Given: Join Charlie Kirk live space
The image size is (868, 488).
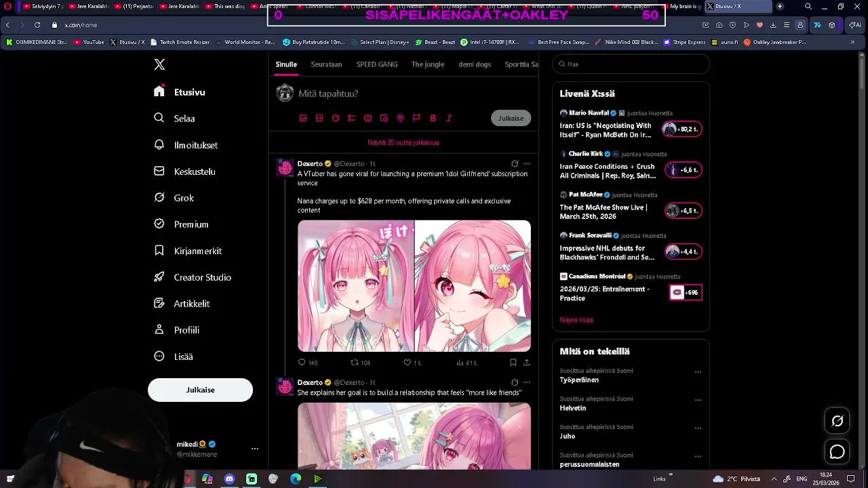Looking at the screenshot, I should pyautogui.click(x=684, y=169).
